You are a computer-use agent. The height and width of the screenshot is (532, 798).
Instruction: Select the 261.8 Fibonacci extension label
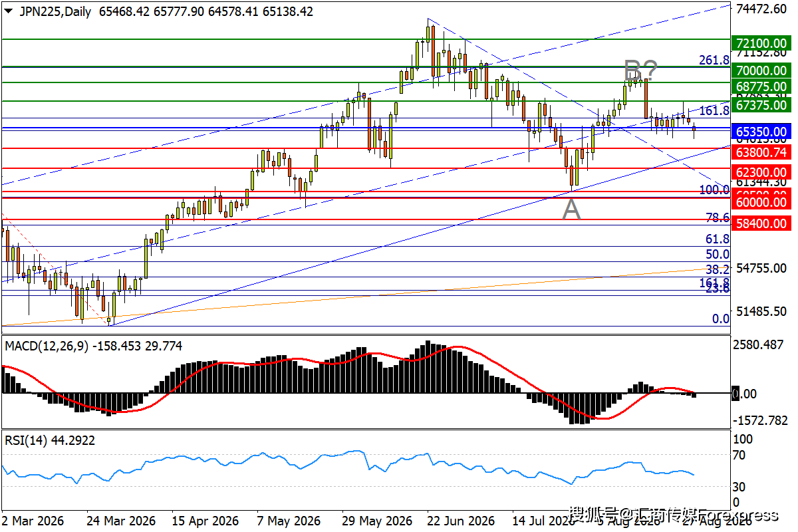click(714, 60)
